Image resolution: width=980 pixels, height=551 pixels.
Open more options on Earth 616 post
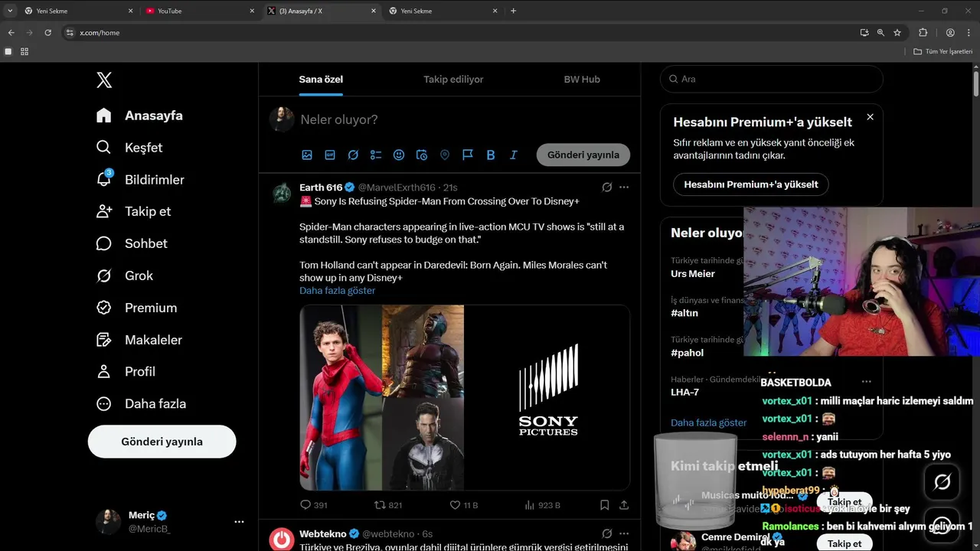coord(624,187)
